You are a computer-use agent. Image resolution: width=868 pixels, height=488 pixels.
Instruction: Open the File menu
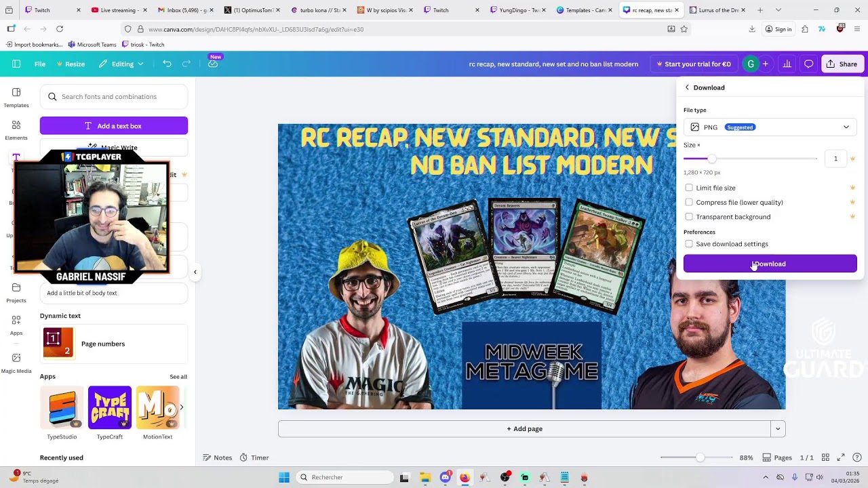pyautogui.click(x=40, y=64)
